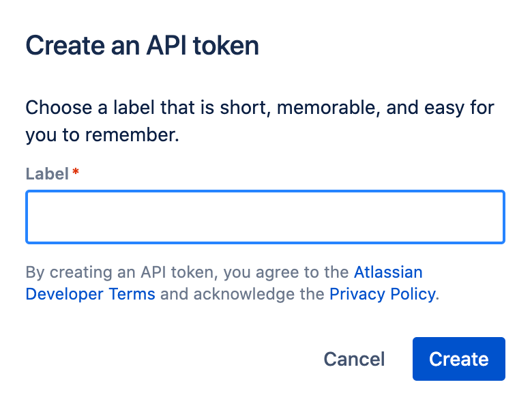Click the red required asterisk

[x=76, y=173]
